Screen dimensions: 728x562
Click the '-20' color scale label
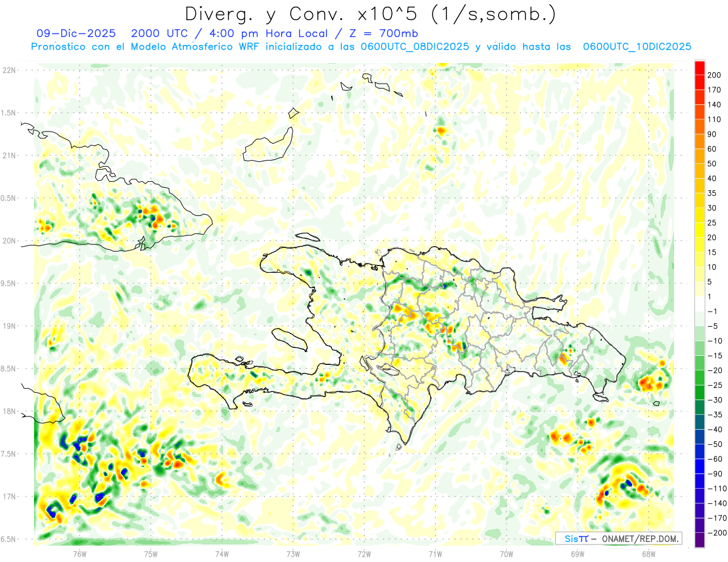pyautogui.click(x=715, y=371)
